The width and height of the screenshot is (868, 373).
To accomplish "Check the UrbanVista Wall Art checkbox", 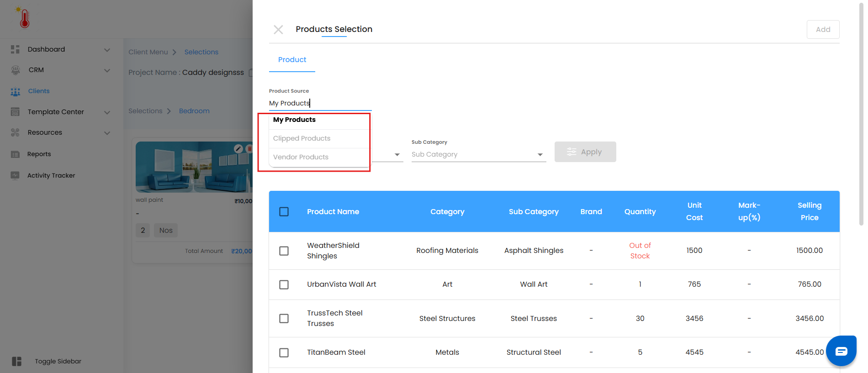I will click(284, 284).
